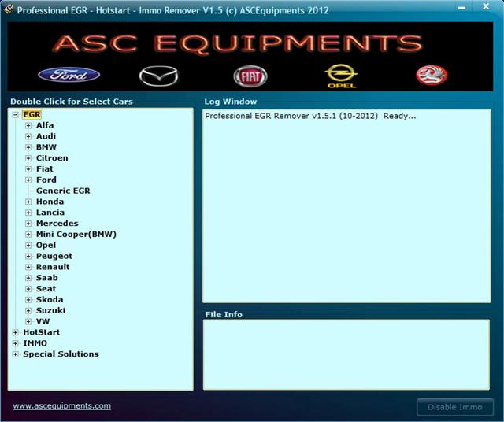Expand the Saab node
Screen dimensions: 504x422
click(28, 278)
